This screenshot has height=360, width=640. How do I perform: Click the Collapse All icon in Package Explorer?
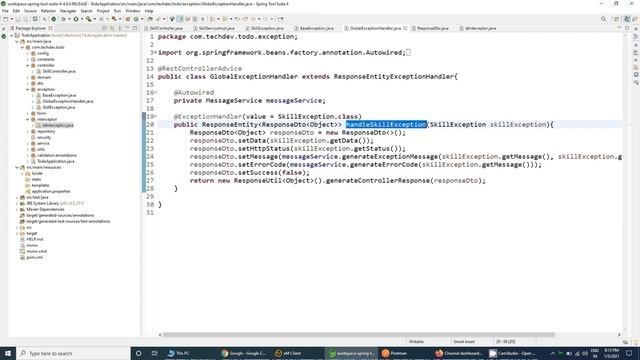pyautogui.click(x=104, y=28)
